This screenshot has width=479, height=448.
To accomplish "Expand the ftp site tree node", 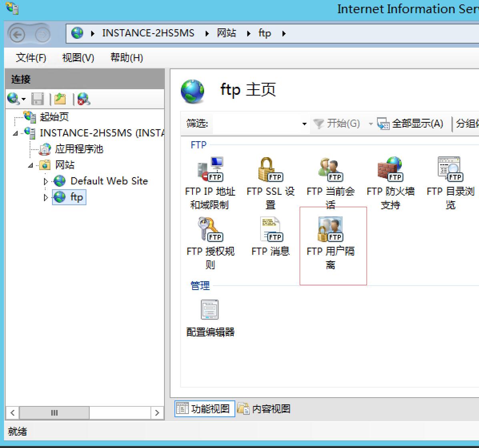I will 46,198.
